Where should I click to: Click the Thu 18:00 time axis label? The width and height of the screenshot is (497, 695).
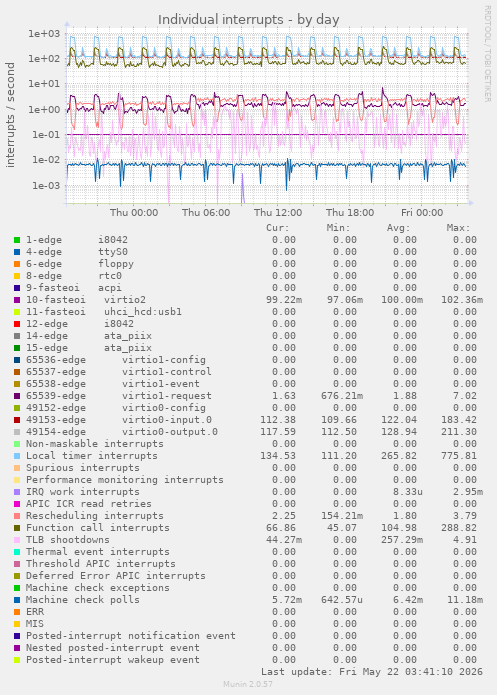pos(350,213)
